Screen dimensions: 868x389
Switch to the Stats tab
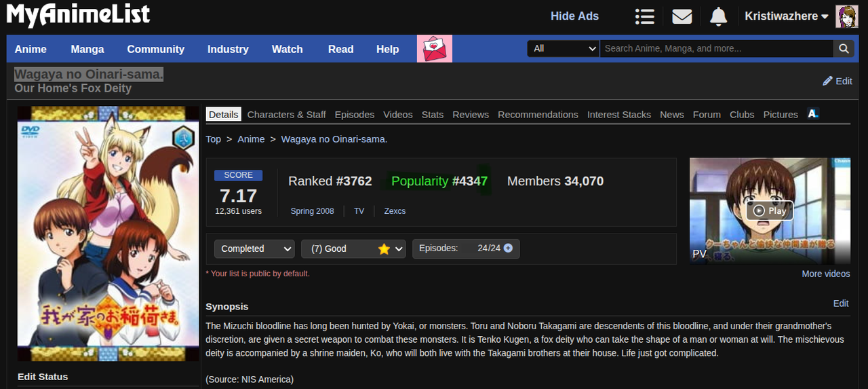click(433, 115)
